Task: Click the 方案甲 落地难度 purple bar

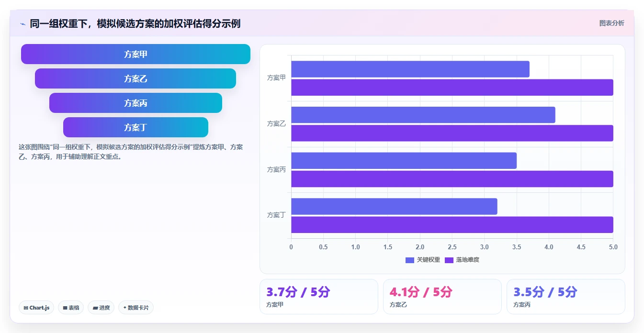Action: tap(452, 87)
